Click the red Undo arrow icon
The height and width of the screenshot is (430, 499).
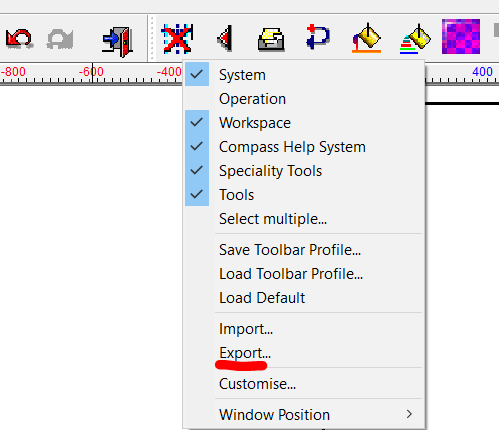19,39
